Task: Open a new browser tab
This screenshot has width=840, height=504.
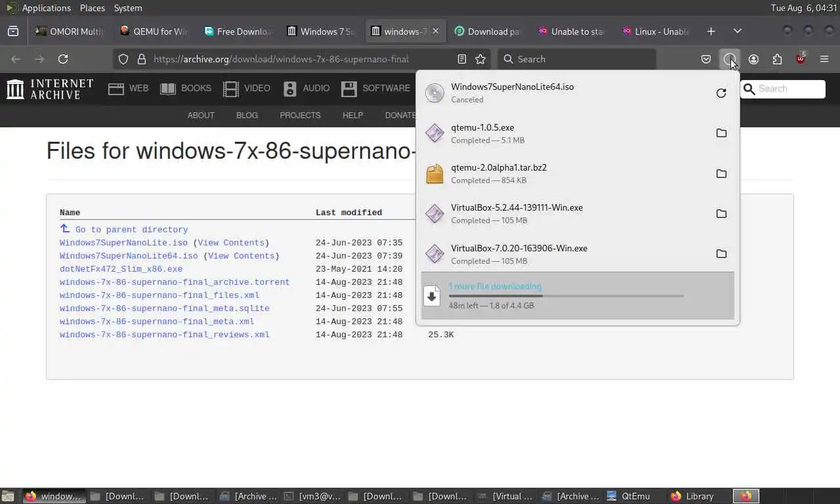Action: pyautogui.click(x=711, y=31)
